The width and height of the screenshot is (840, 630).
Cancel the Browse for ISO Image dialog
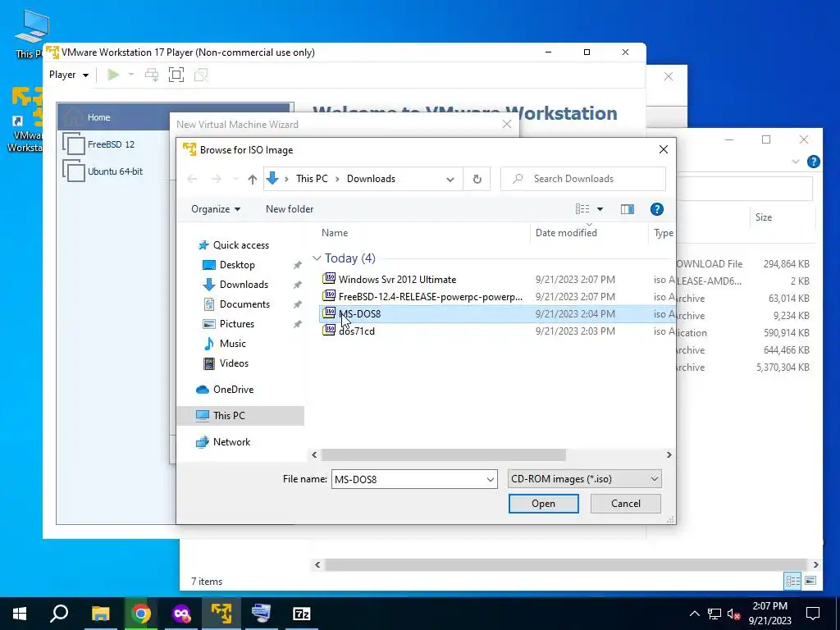[625, 504]
